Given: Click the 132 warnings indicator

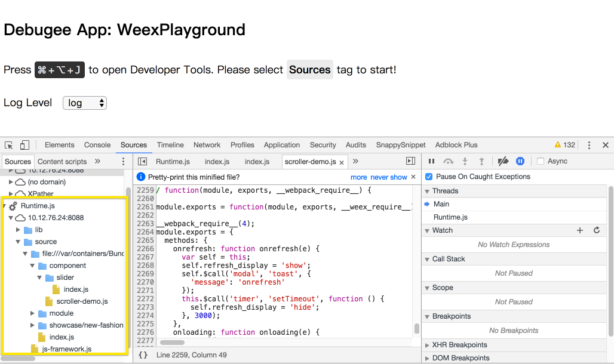Looking at the screenshot, I should [x=564, y=145].
